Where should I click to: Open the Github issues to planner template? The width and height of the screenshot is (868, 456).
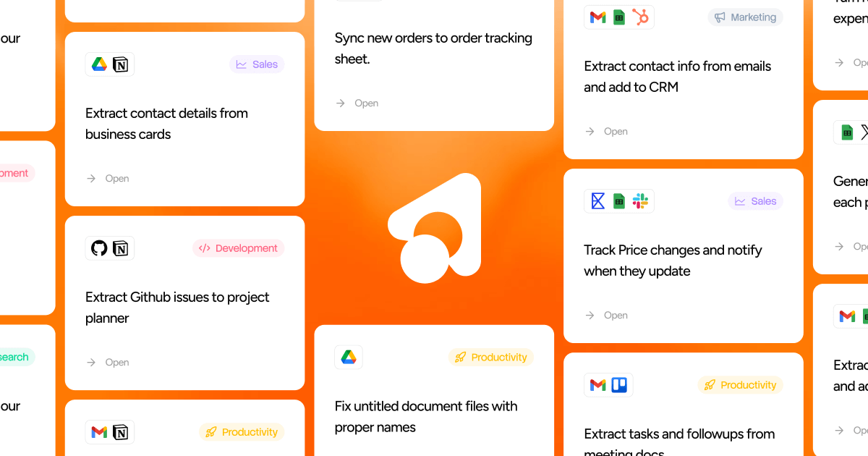tap(108, 362)
